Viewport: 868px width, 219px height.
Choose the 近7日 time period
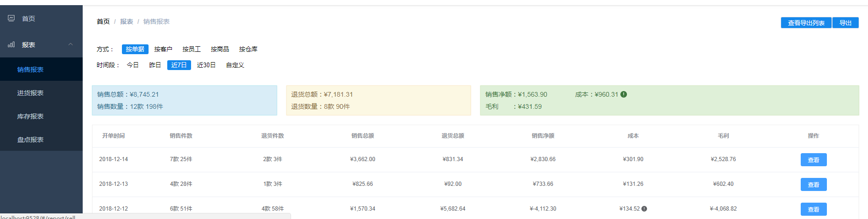179,65
